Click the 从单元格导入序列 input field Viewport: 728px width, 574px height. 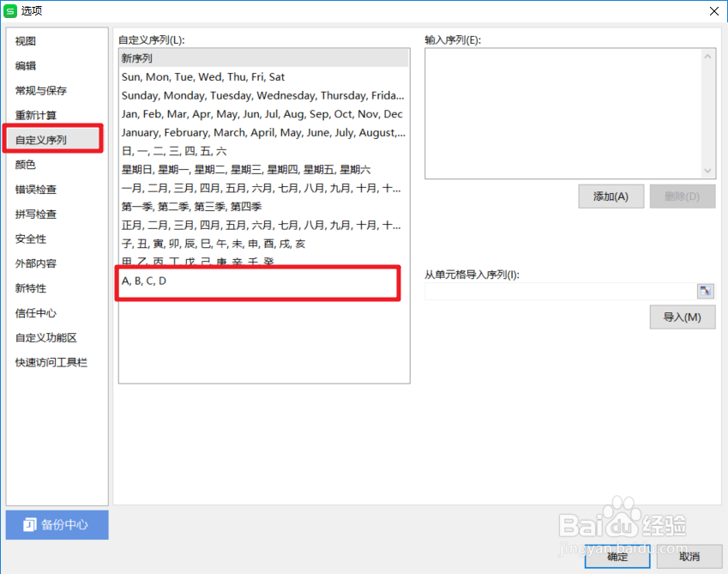(x=561, y=291)
